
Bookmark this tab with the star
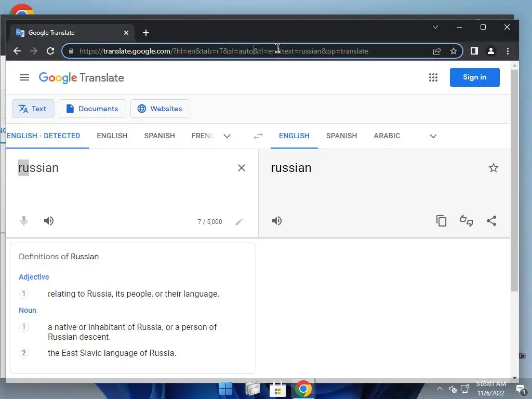(453, 51)
